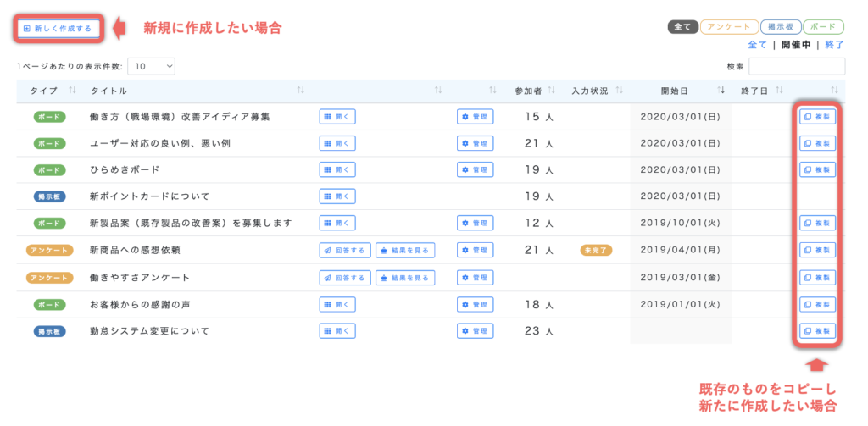Open 新ポイントカードについて with 開く button

click(x=337, y=196)
